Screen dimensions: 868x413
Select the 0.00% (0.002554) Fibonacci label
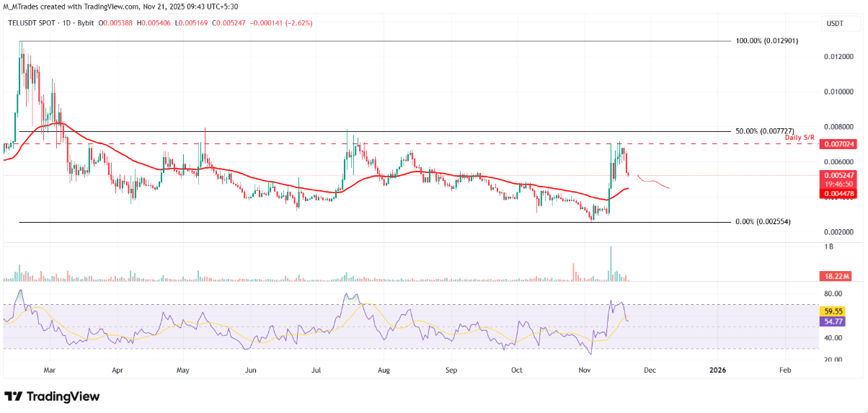click(x=763, y=222)
